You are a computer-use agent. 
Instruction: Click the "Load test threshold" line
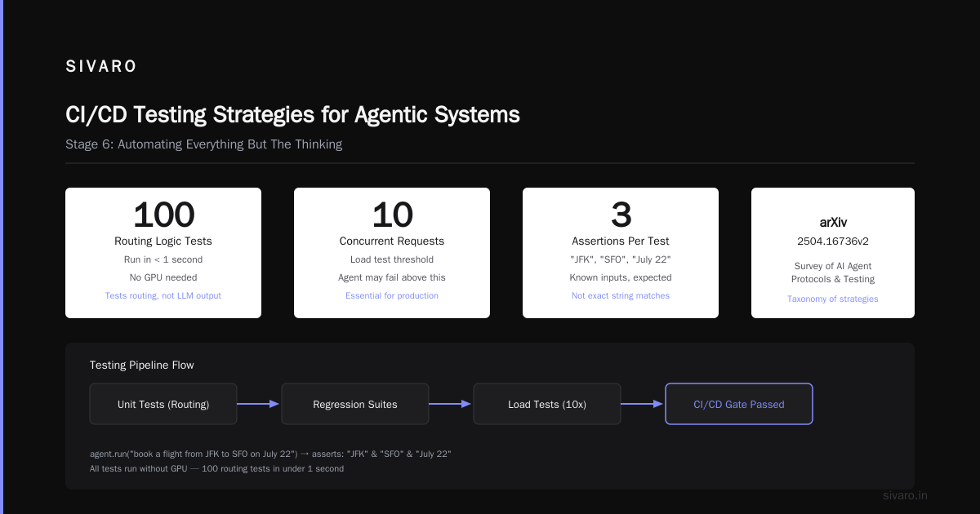tap(392, 259)
